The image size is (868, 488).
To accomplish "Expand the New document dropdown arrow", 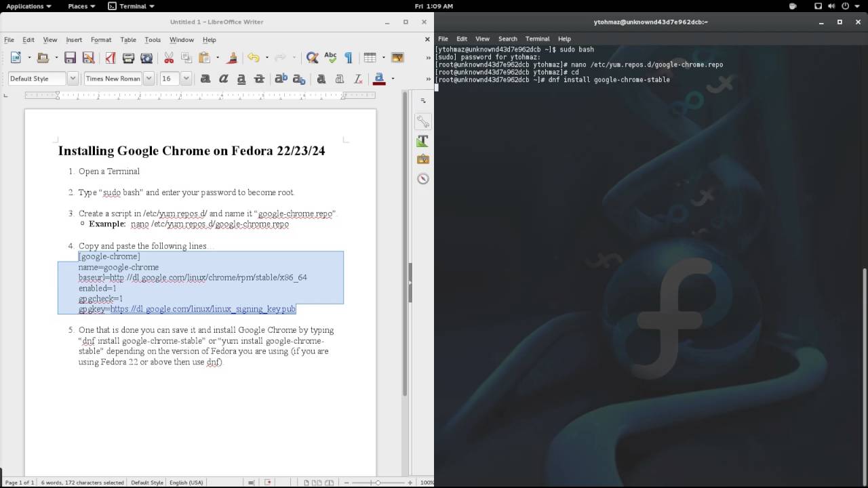I will coord(29,58).
